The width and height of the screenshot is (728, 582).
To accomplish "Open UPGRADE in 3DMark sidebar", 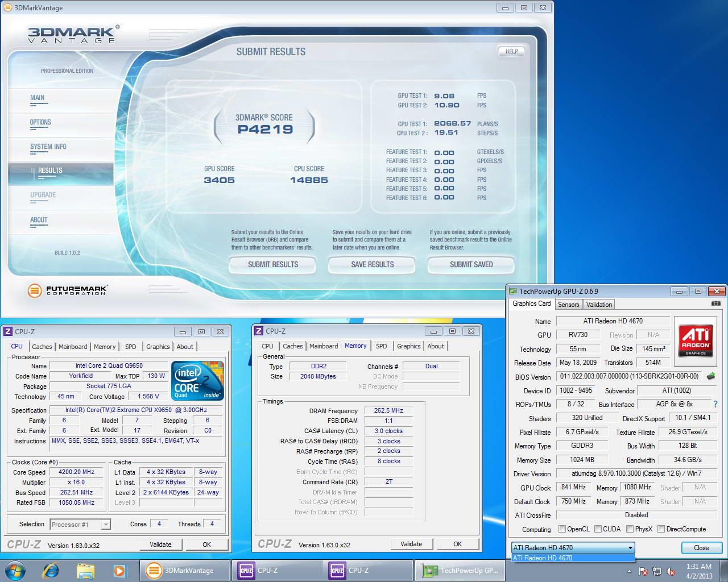I will [x=43, y=196].
